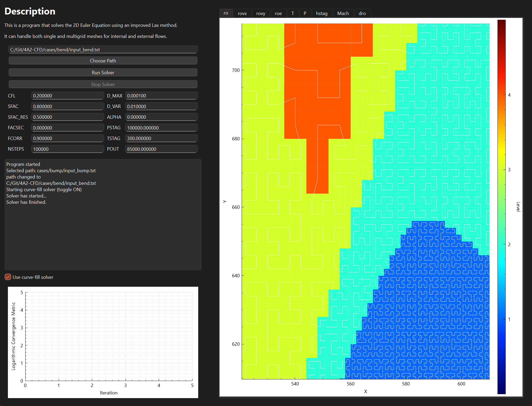Edit the input file path field
This screenshot has width=532, height=406.
(x=103, y=49)
